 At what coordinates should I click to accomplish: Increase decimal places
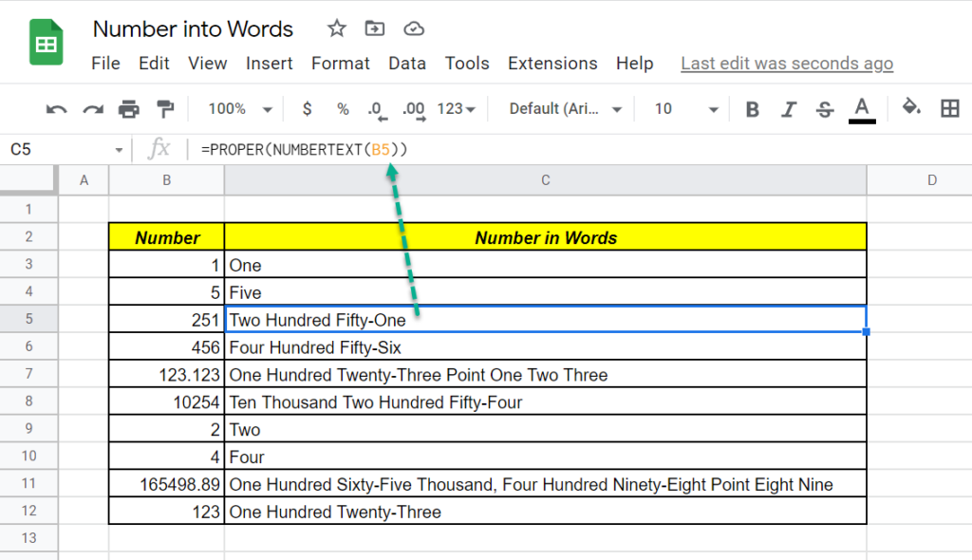(414, 110)
